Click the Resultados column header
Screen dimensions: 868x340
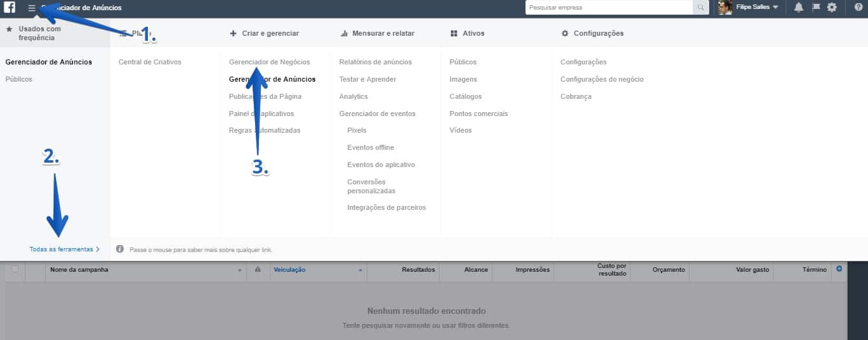(418, 270)
